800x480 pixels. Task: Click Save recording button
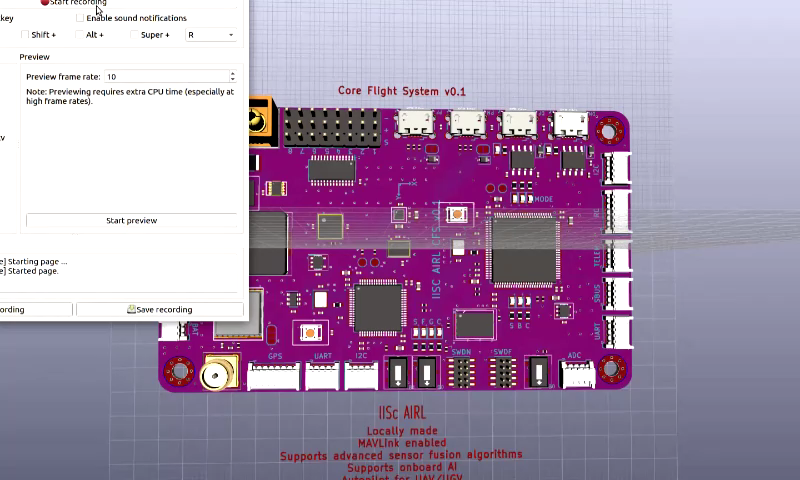click(x=160, y=310)
